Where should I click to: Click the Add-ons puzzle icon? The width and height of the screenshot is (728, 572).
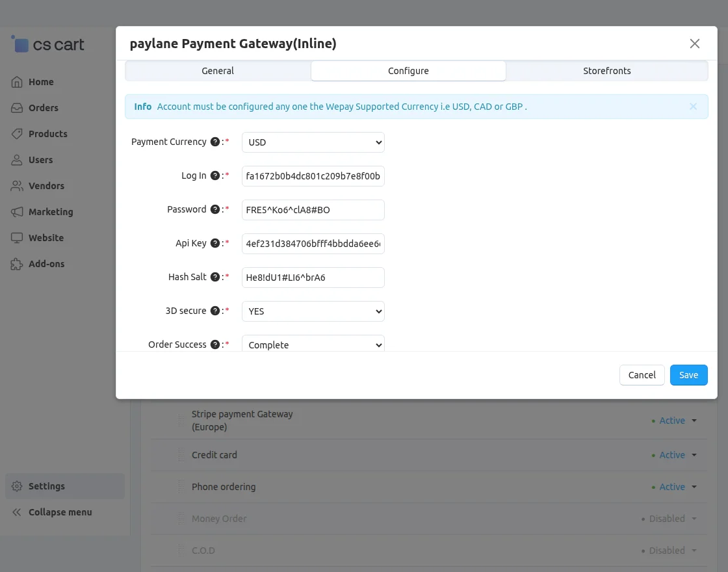point(17,264)
